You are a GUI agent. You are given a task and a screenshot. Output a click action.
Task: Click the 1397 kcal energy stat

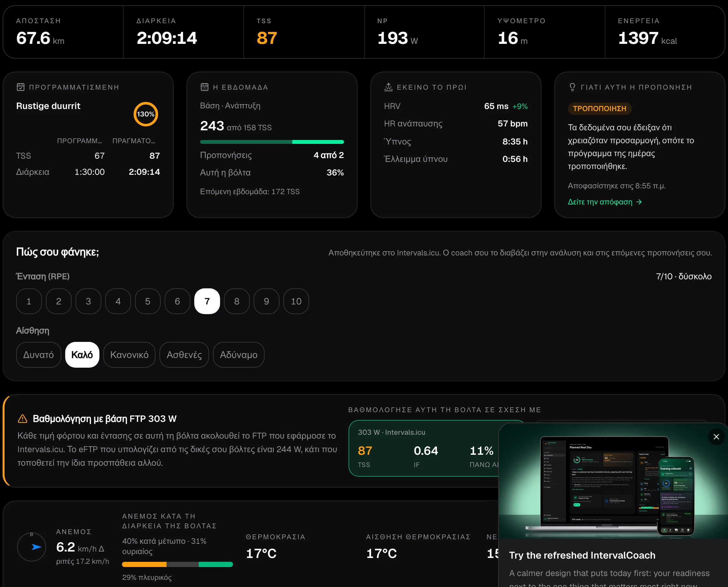point(647,38)
